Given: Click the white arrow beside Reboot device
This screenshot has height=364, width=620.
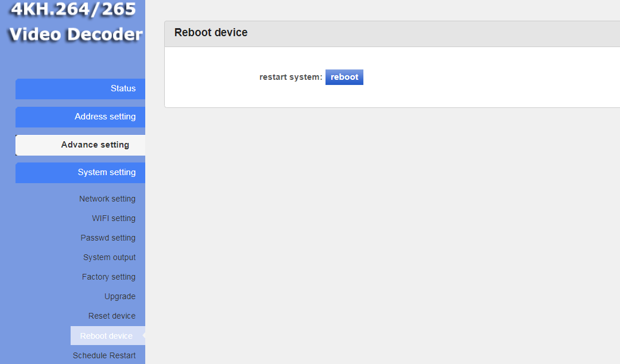Looking at the screenshot, I should (x=143, y=335).
